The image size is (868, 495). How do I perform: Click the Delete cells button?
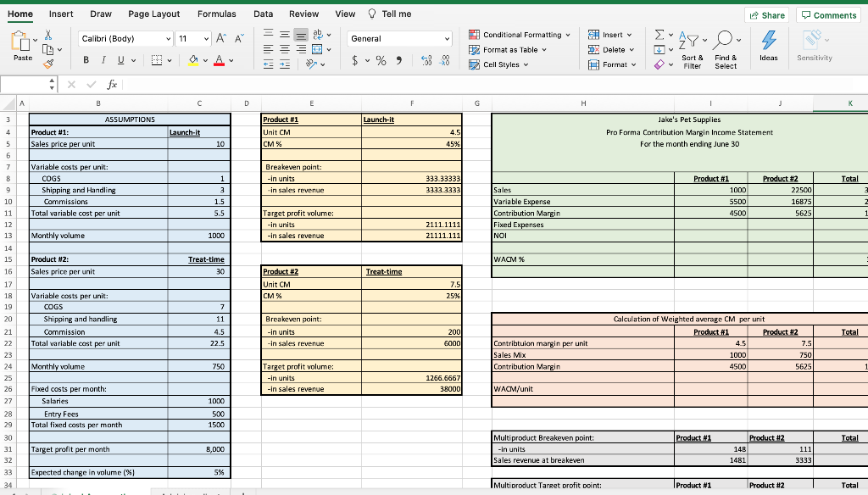click(612, 49)
